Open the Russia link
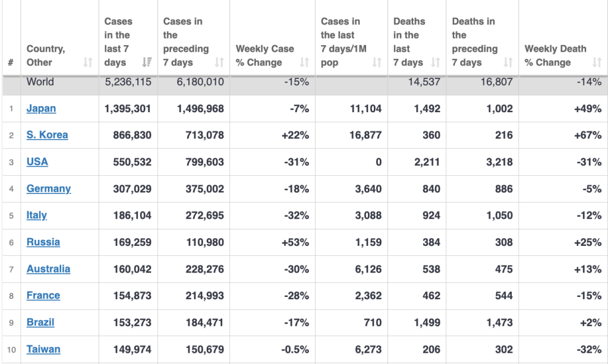 pyautogui.click(x=43, y=242)
